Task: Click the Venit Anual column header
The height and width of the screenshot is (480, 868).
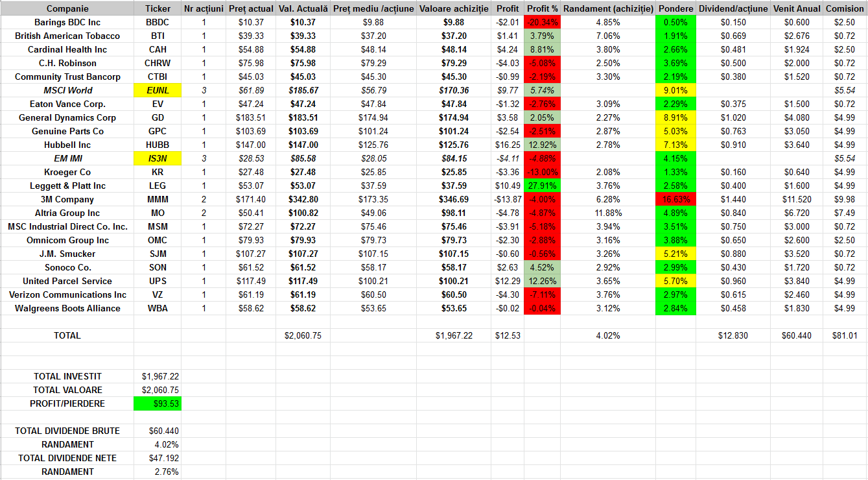Action: (797, 9)
